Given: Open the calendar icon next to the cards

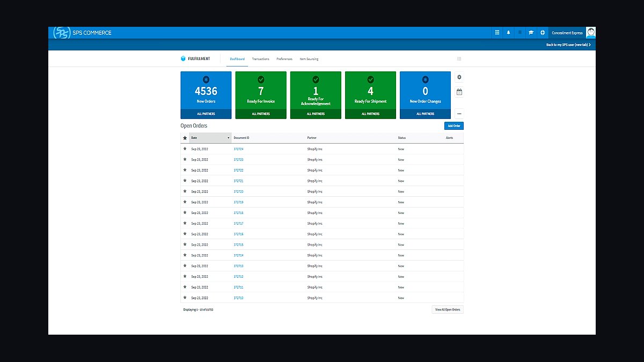Looking at the screenshot, I should (459, 92).
